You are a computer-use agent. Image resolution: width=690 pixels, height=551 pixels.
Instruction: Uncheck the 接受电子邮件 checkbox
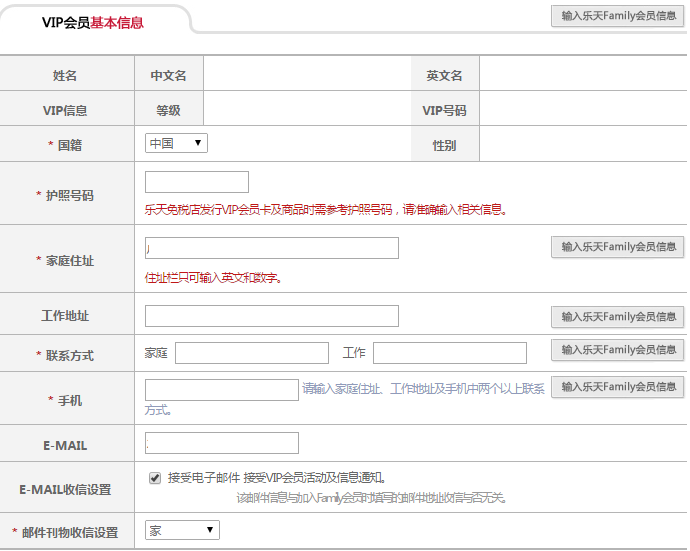155,478
